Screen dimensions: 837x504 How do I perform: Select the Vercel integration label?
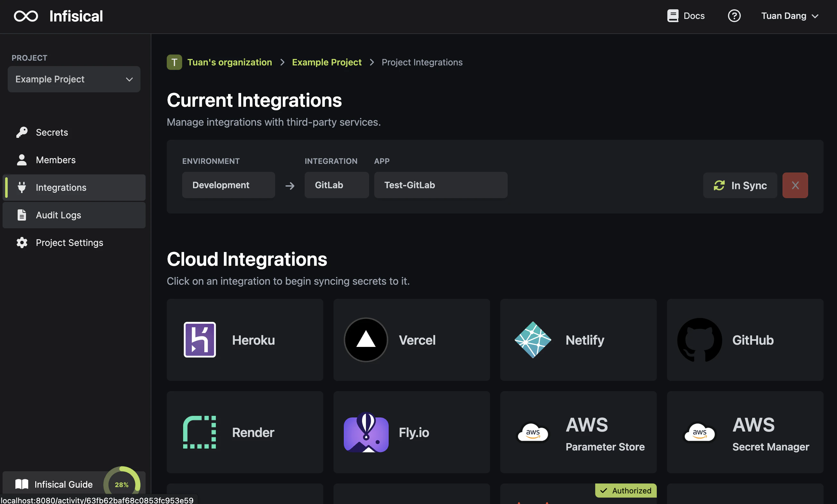pyautogui.click(x=417, y=340)
